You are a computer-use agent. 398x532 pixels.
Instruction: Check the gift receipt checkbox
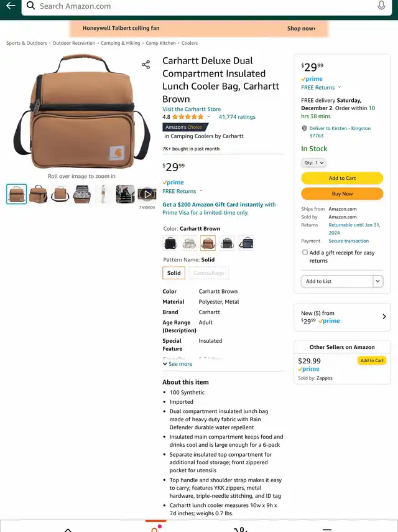[x=305, y=253]
